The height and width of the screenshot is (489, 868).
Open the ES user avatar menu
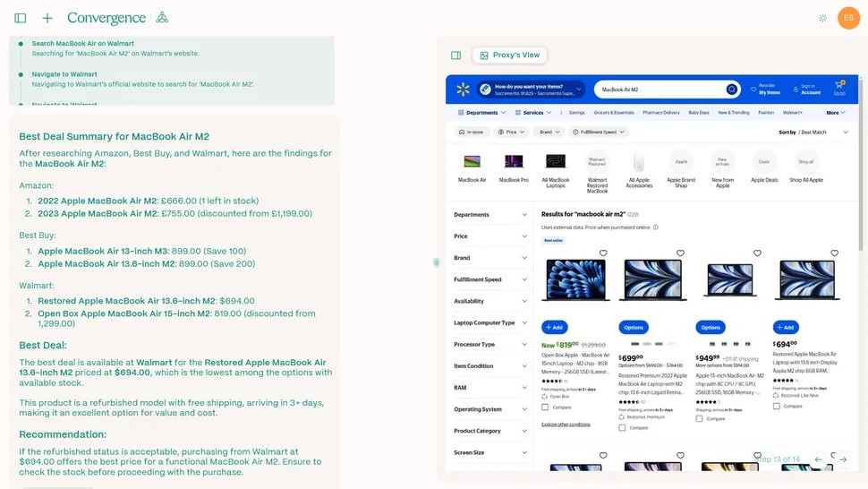click(848, 18)
